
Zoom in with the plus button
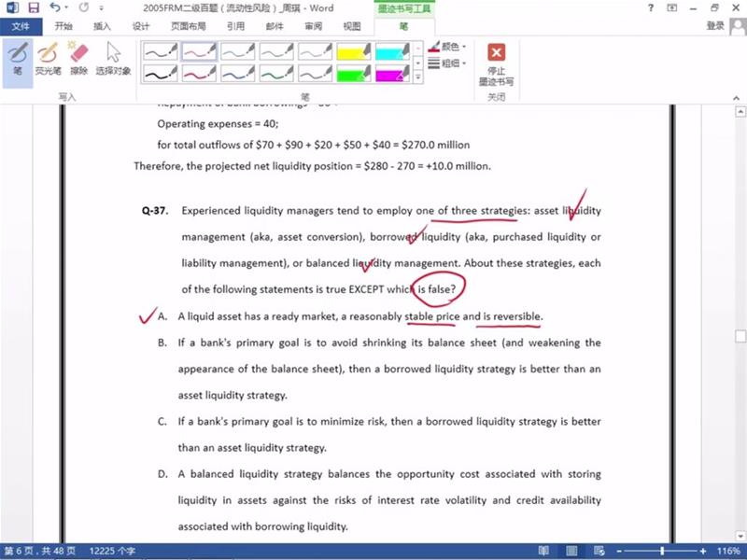(703, 551)
